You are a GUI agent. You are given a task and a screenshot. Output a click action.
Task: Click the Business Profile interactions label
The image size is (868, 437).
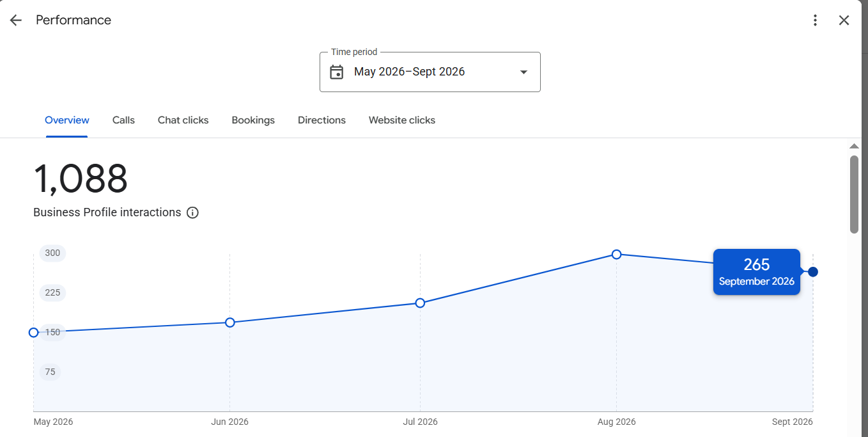[x=107, y=212]
